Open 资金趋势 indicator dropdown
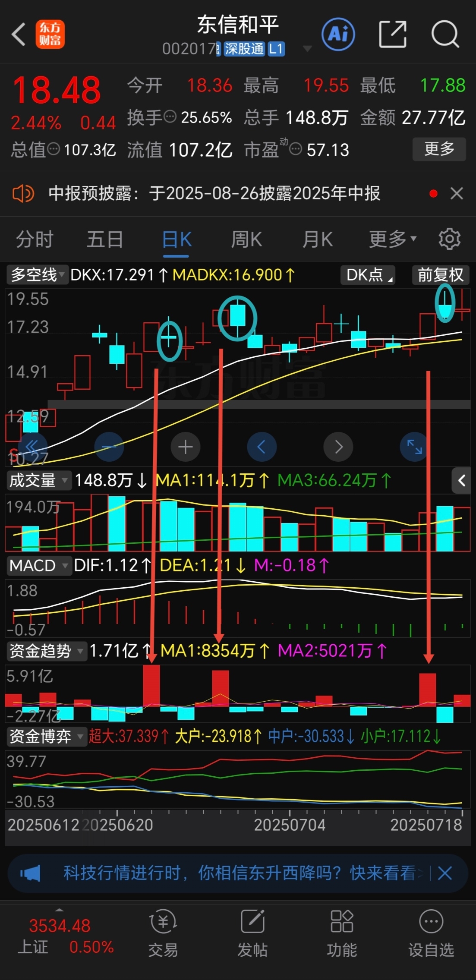The height and width of the screenshot is (980, 476). pyautogui.click(x=46, y=651)
